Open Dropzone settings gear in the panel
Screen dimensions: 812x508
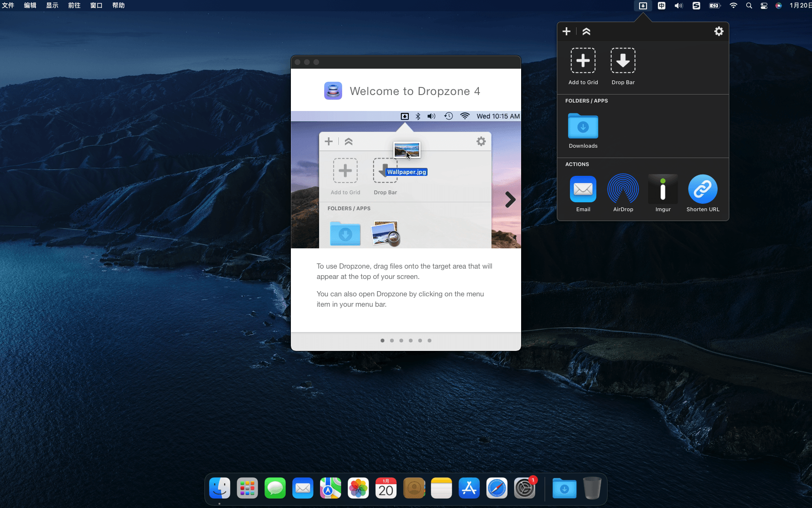click(718, 31)
